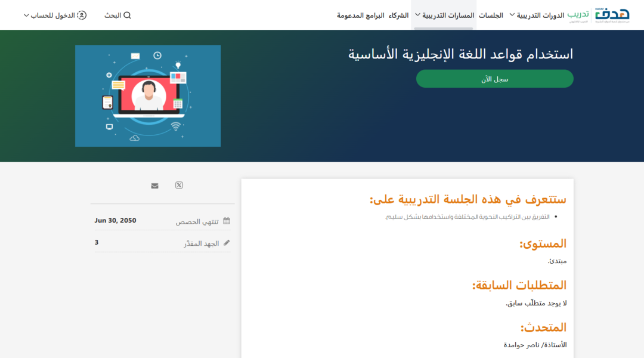Go to the الشركاء page
The height and width of the screenshot is (358, 644).
tap(398, 15)
